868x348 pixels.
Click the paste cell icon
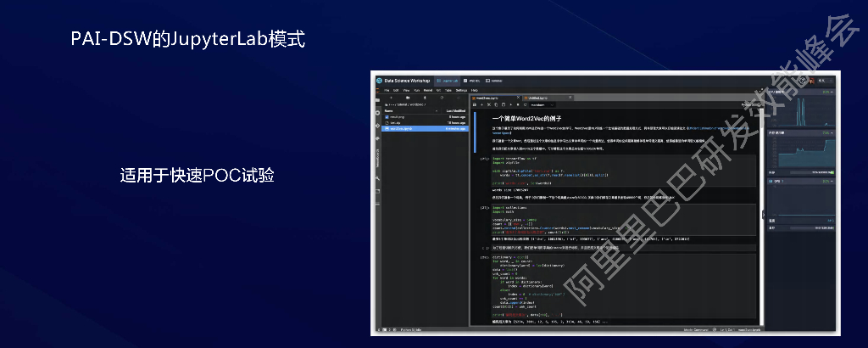(x=504, y=104)
